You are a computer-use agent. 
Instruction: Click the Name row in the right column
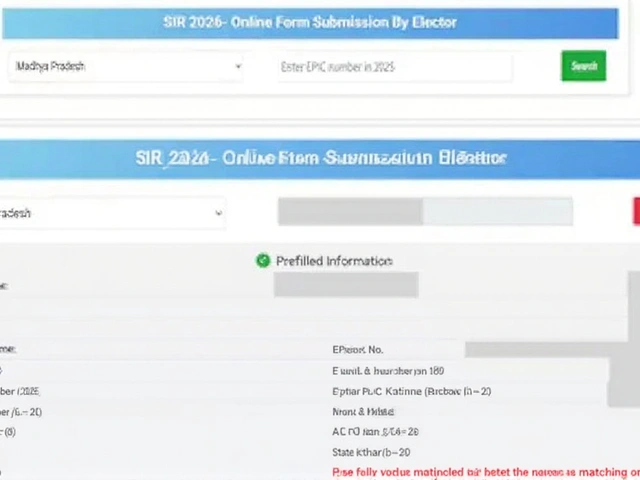(x=363, y=411)
